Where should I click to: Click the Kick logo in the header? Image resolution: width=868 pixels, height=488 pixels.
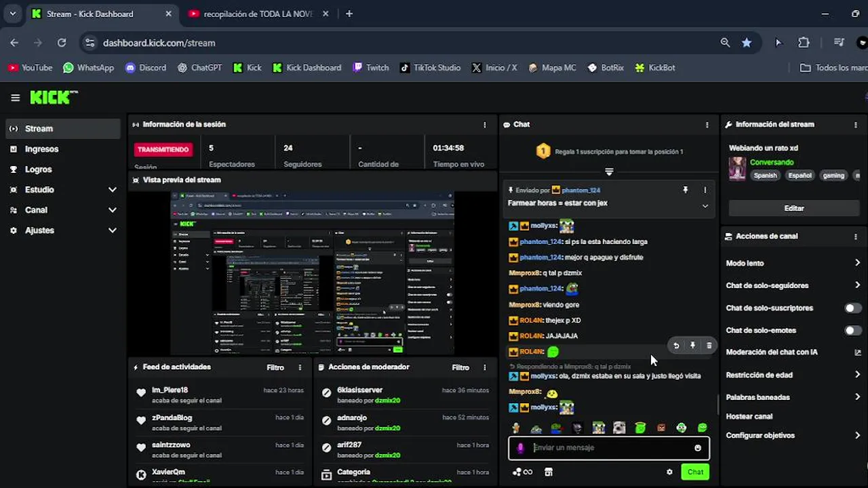[x=54, y=98]
